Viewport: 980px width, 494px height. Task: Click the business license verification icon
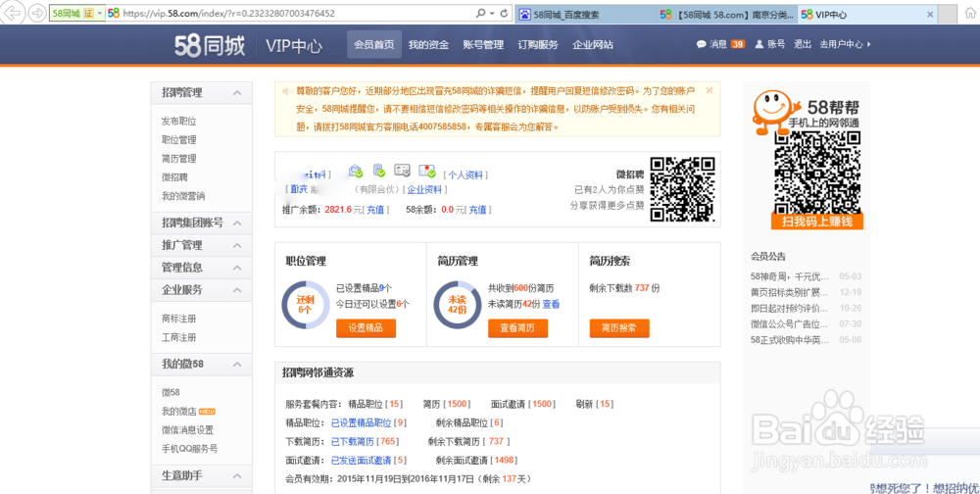[x=427, y=171]
